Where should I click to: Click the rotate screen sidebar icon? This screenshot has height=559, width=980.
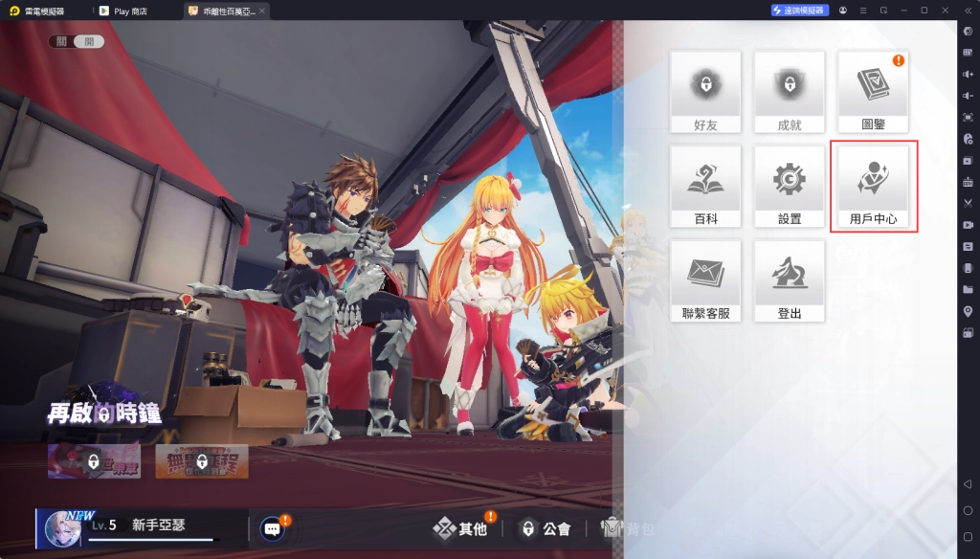(969, 333)
